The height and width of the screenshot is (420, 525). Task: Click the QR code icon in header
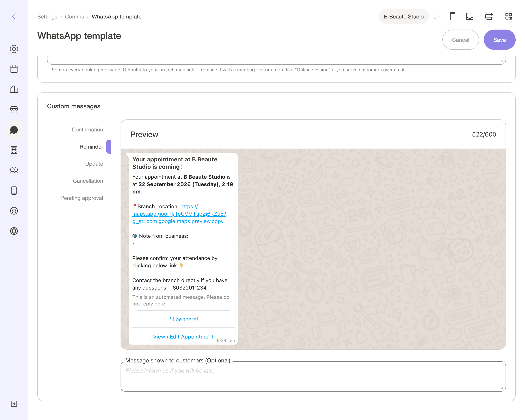coord(508,16)
